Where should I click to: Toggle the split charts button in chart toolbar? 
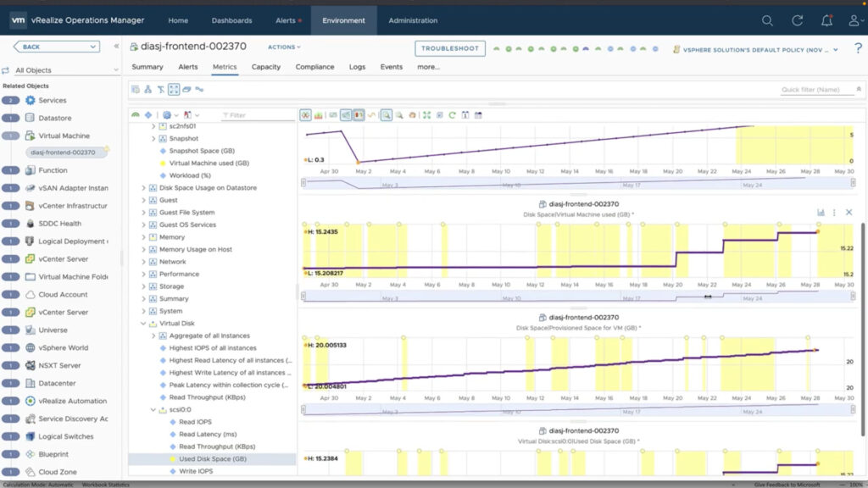305,115
